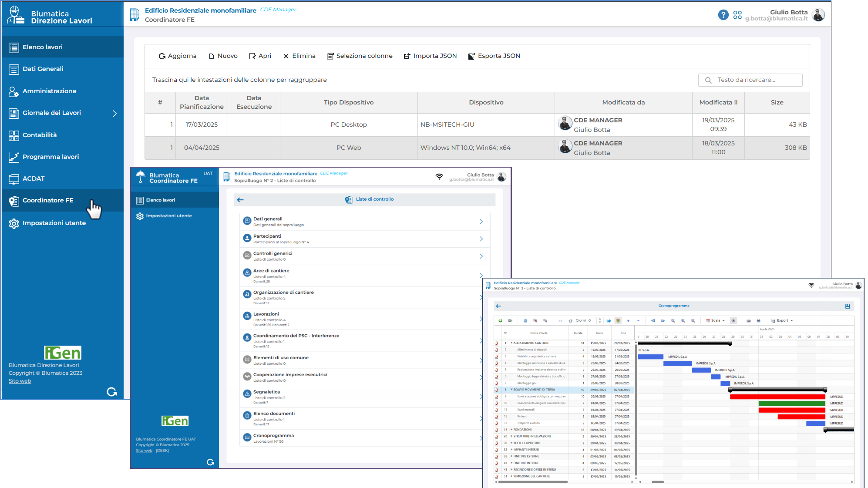The image size is (868, 488).
Task: Select the 'Windows NT 10.0; Win64; x64' row
Action: click(477, 148)
